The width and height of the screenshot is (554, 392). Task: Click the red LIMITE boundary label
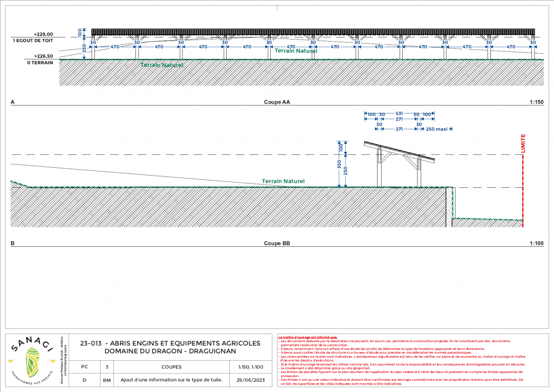coord(523,143)
